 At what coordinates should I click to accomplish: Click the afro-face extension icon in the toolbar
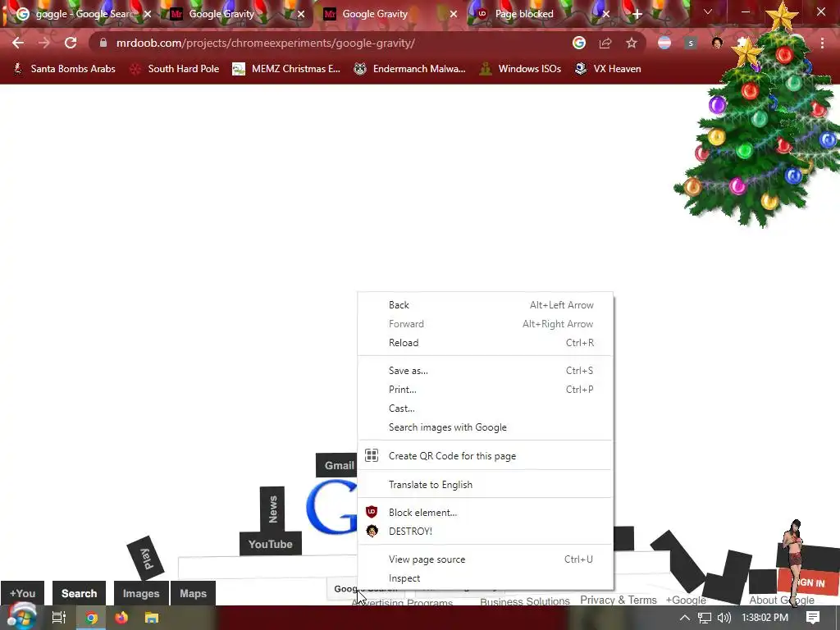[717, 43]
